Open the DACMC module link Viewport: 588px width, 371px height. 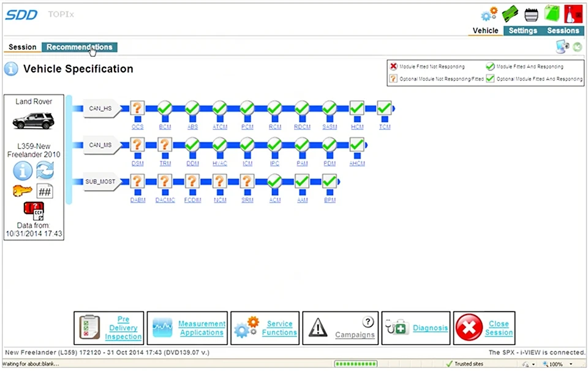tap(165, 200)
